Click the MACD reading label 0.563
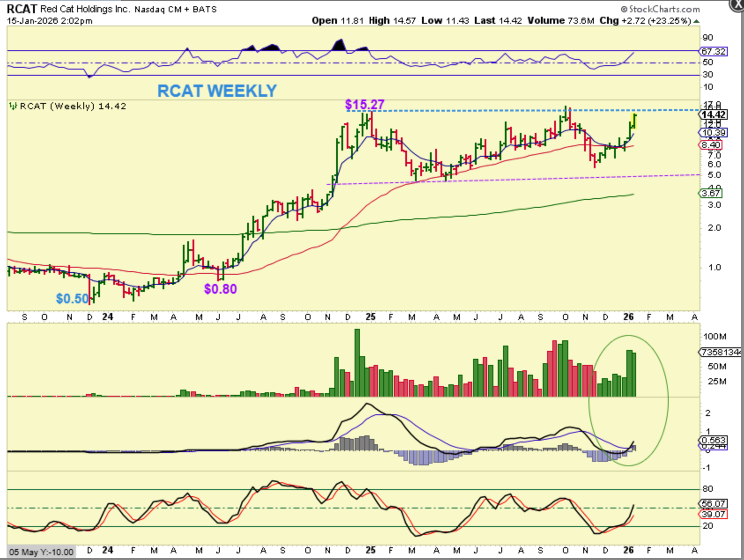This screenshot has height=560, width=744. (x=713, y=440)
